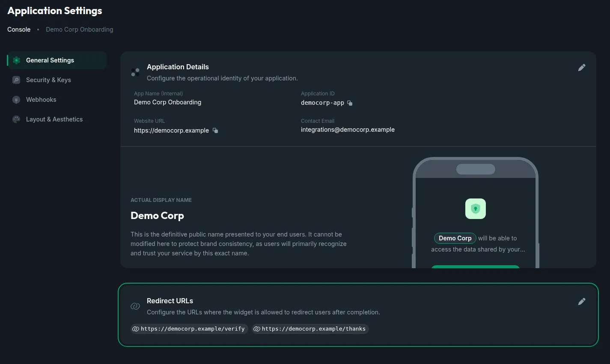
Task: Click the General Settings gear icon
Action: tap(16, 60)
